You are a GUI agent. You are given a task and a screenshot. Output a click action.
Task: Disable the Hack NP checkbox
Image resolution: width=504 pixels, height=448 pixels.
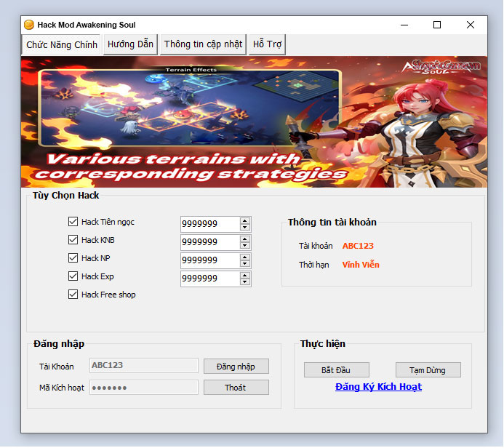pos(73,258)
